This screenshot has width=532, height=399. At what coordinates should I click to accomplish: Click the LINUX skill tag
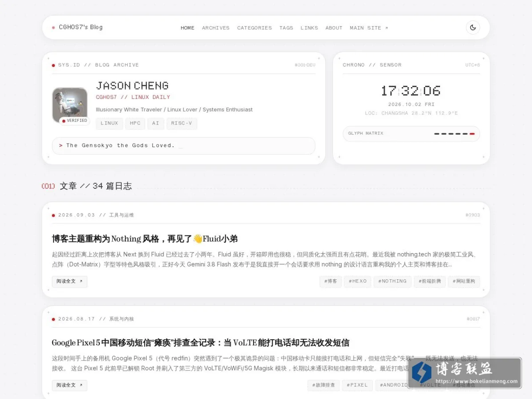[x=109, y=123]
